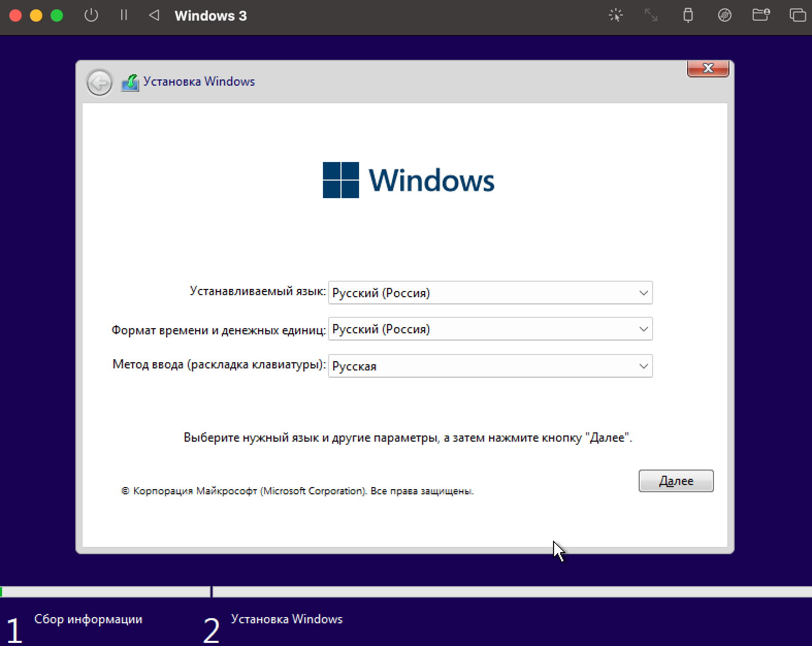This screenshot has width=812, height=646.
Task: Expand the time and currency format dropdown
Action: [490, 329]
